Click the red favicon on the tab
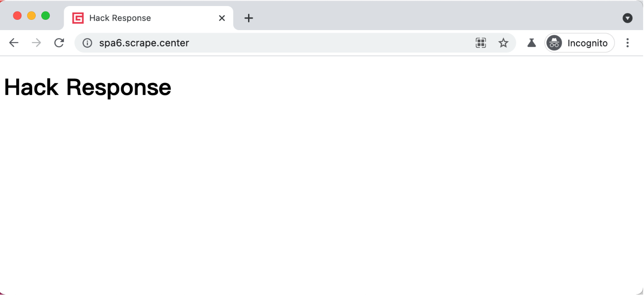The height and width of the screenshot is (295, 644). click(x=78, y=18)
